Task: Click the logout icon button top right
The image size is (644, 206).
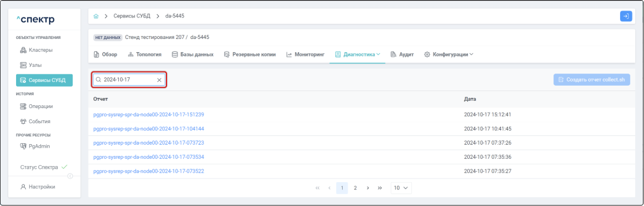Action: [626, 16]
